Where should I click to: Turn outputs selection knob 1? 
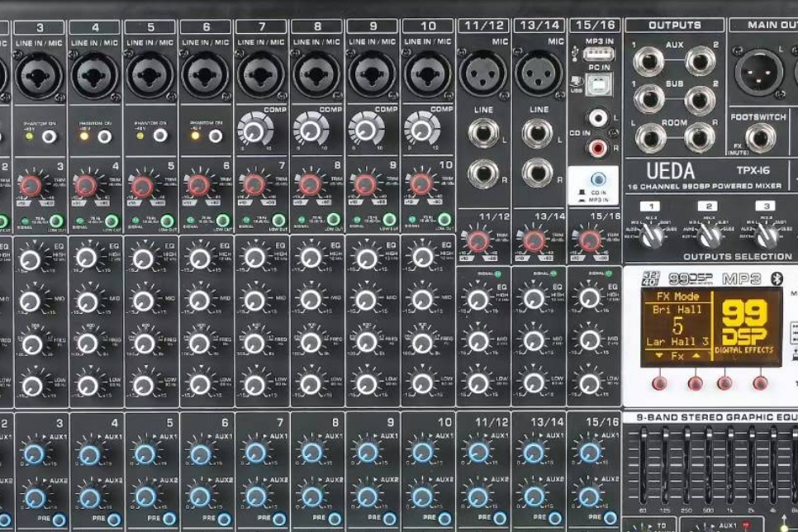[x=652, y=236]
